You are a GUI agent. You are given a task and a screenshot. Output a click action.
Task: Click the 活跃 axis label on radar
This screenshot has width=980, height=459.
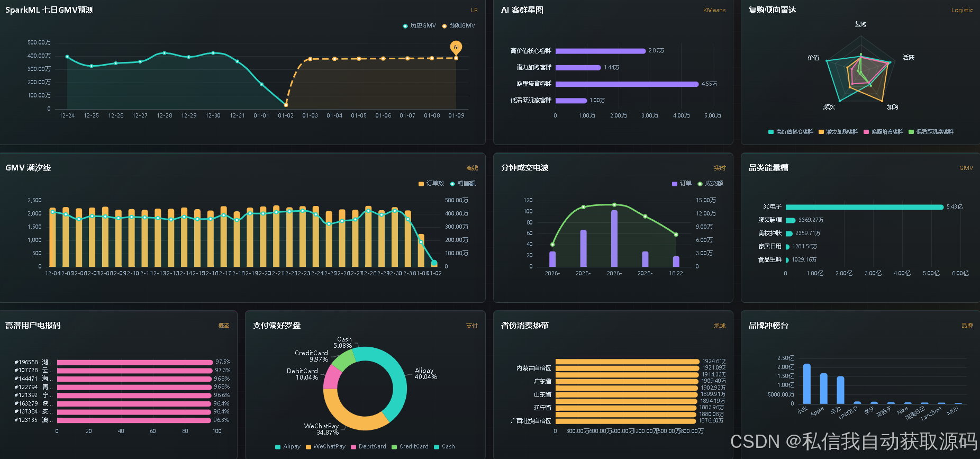909,58
